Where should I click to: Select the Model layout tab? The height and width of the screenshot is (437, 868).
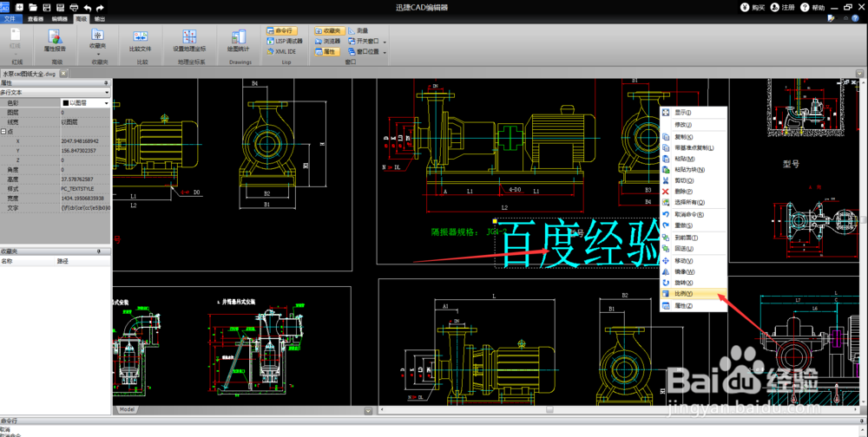128,409
